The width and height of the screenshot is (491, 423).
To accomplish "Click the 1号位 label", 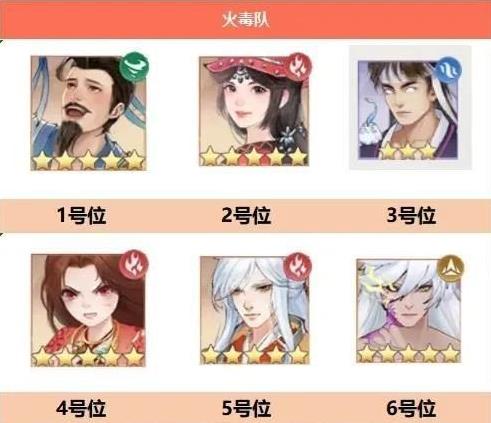I will pyautogui.click(x=81, y=215).
